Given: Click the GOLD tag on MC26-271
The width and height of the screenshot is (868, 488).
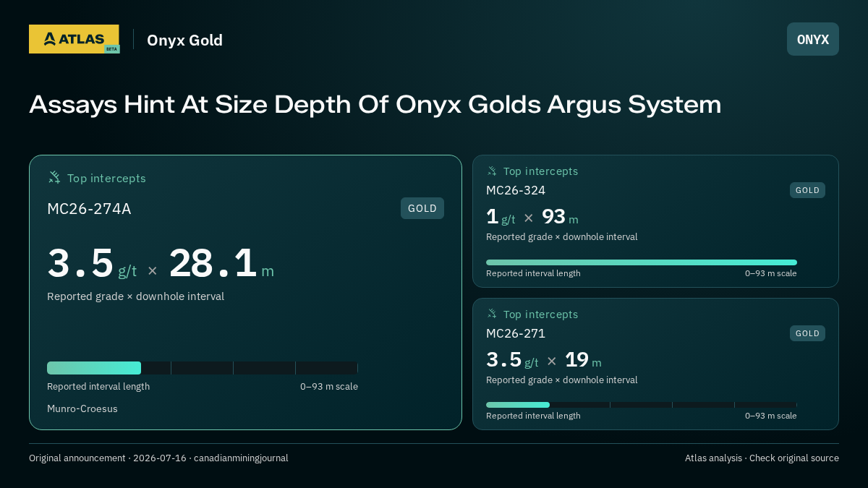Looking at the screenshot, I should [x=807, y=333].
